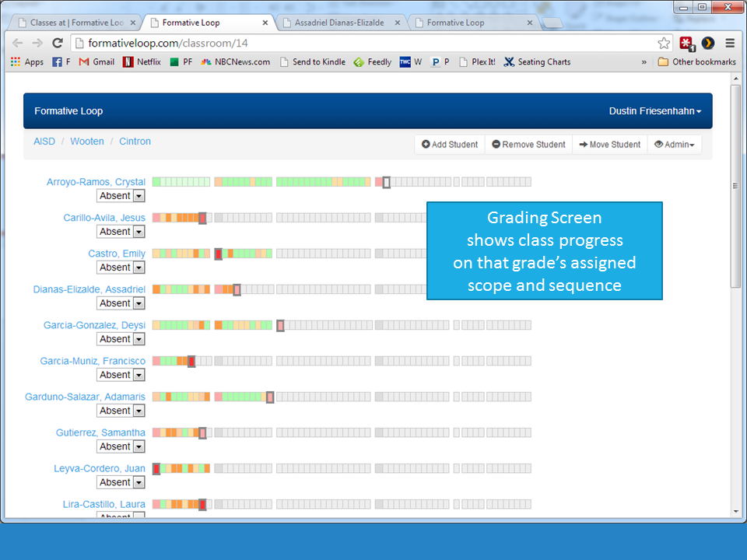Switch to the Classes at Formative Loop tab
This screenshot has height=560, width=747.
click(x=76, y=23)
